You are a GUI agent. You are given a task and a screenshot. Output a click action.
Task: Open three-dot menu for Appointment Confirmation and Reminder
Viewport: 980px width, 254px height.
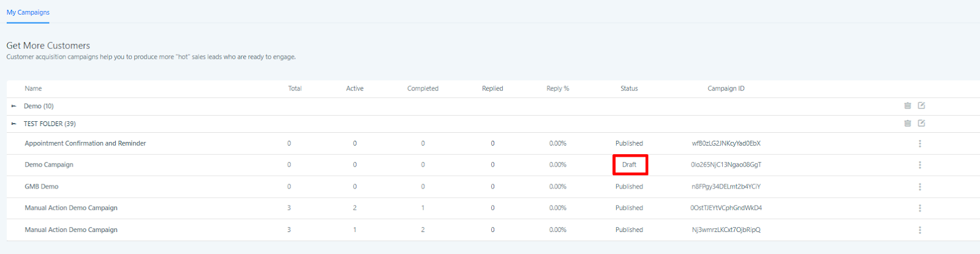919,143
